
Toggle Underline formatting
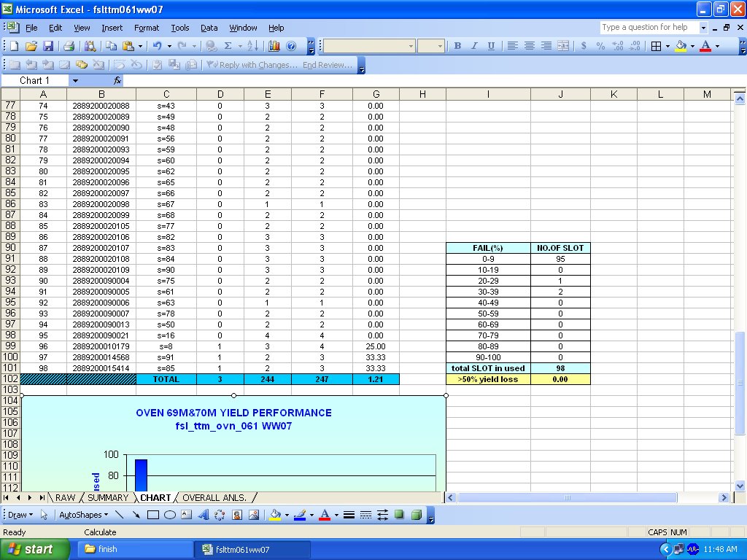coord(491,46)
